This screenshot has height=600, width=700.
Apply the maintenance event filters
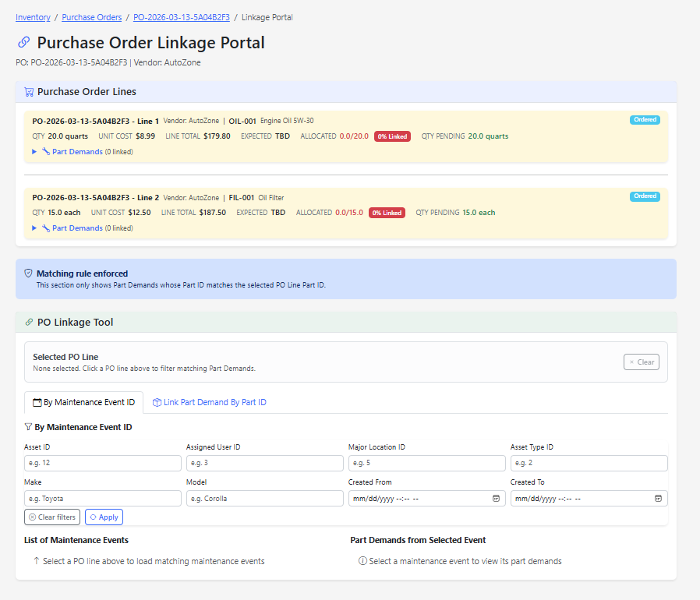[x=104, y=517]
